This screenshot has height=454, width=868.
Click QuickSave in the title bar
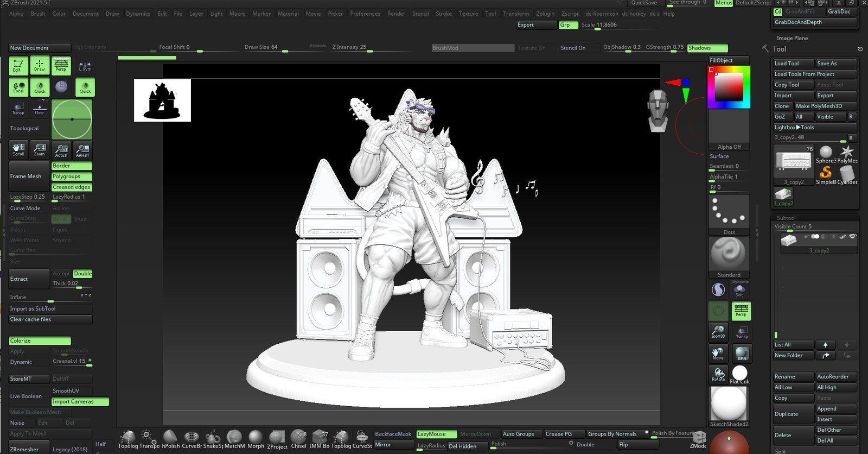[644, 3]
